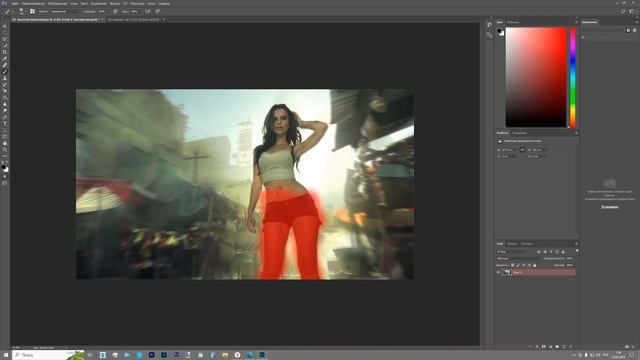Toggle lock position in Layers panel
The height and width of the screenshot is (360, 640).
coord(524,265)
